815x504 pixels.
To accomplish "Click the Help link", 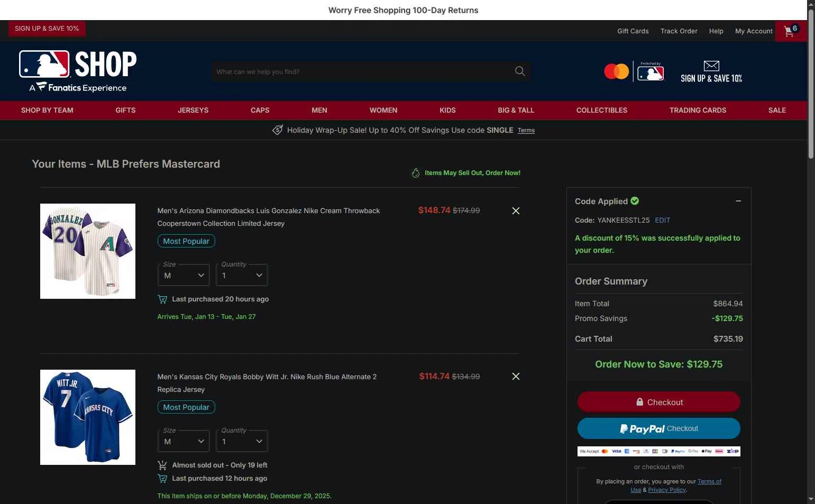I will 716,31.
